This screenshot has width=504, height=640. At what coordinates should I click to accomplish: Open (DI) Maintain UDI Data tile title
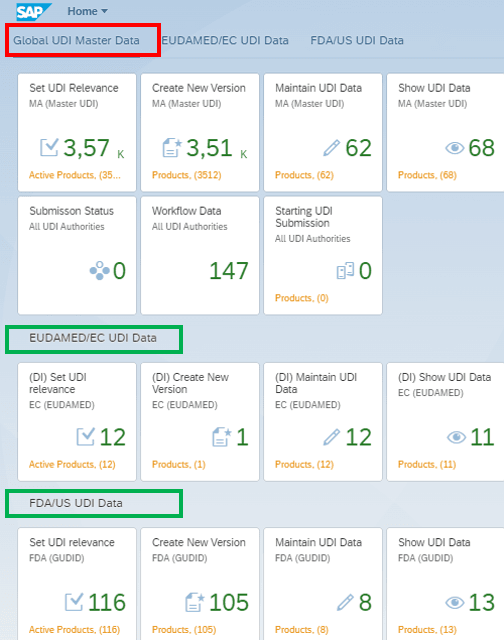click(x=316, y=383)
